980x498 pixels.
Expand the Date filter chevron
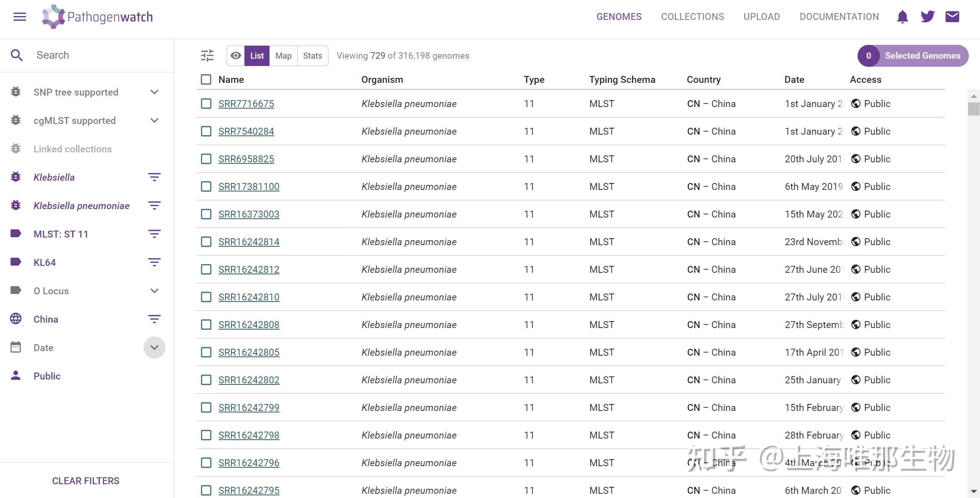[x=154, y=348]
